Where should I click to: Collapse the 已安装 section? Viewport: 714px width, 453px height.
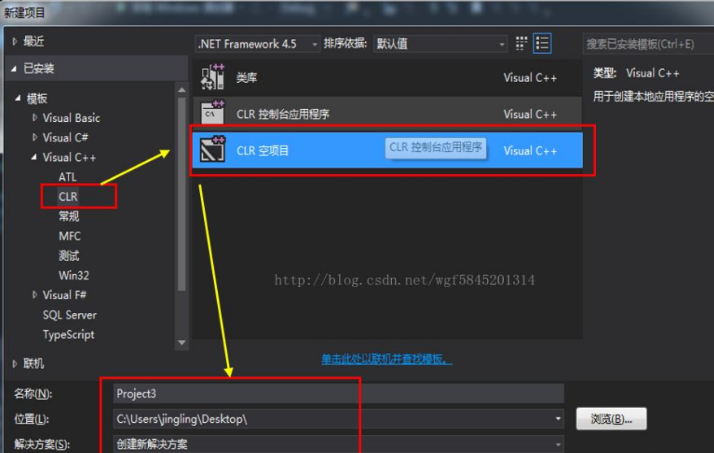click(x=14, y=68)
